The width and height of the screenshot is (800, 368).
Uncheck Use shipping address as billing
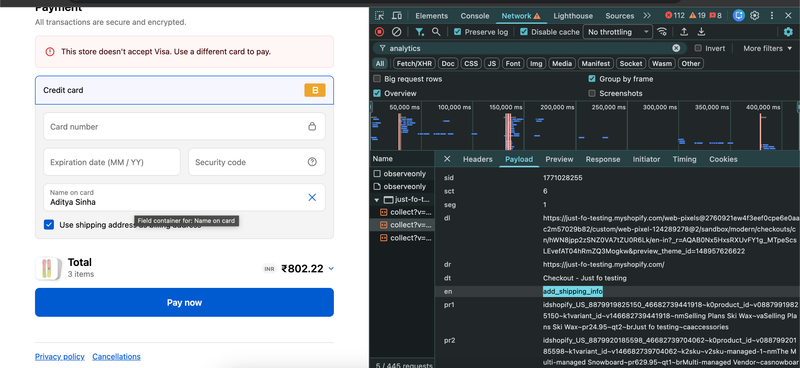coord(49,225)
